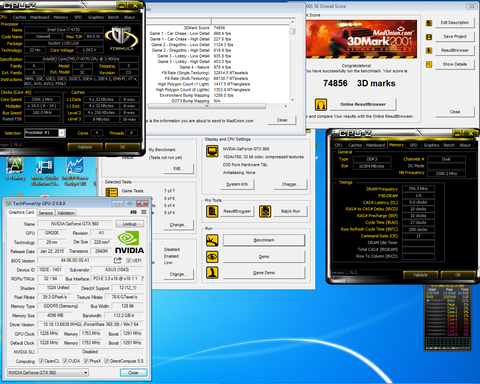
Task: Click the 3DMark2001 banner image
Action: (x=361, y=39)
